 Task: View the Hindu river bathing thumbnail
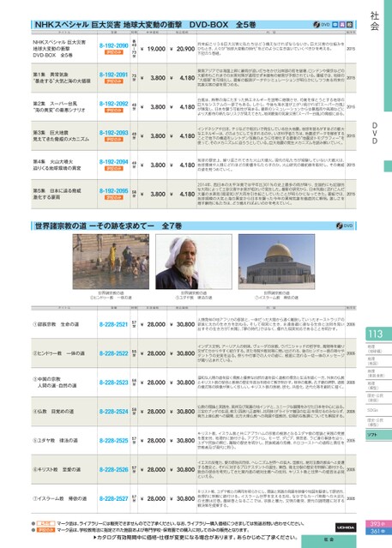coord(111,262)
